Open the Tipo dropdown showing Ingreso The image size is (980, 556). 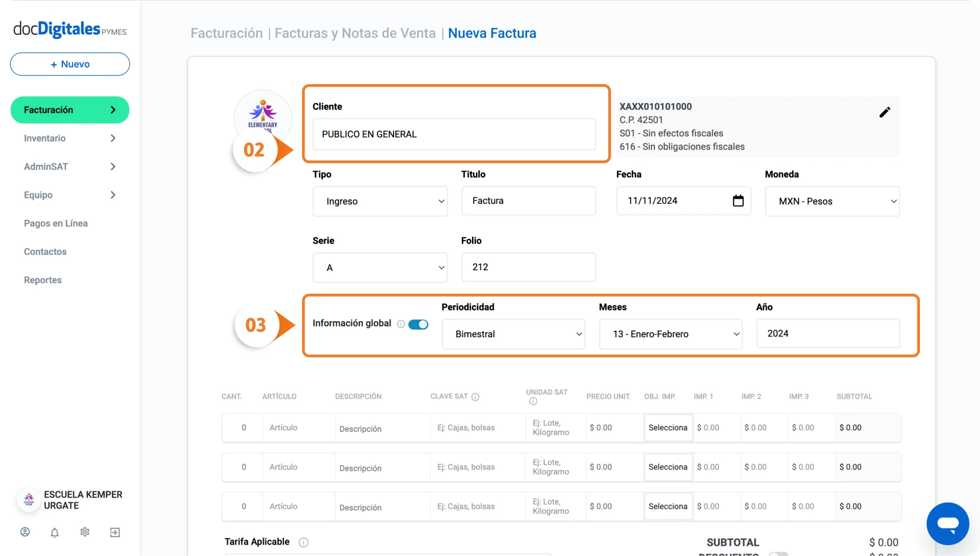pos(380,202)
